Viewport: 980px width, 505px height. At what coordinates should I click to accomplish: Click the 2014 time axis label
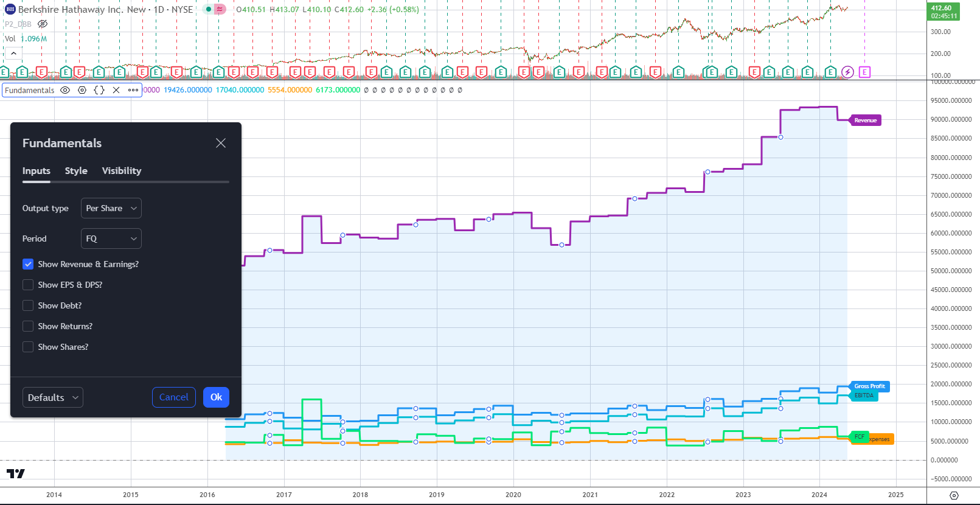coord(54,495)
